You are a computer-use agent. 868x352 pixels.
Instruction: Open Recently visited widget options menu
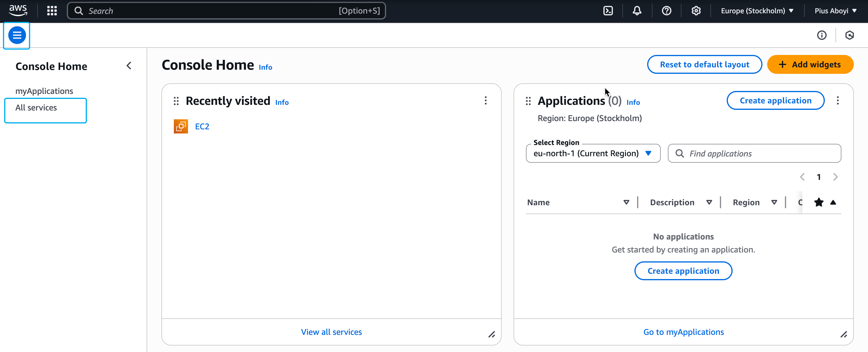tap(485, 101)
